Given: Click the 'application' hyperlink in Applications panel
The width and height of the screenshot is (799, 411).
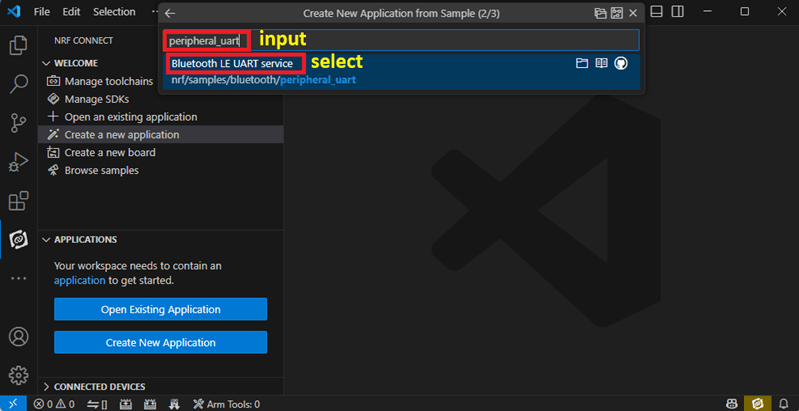Looking at the screenshot, I should click(79, 281).
